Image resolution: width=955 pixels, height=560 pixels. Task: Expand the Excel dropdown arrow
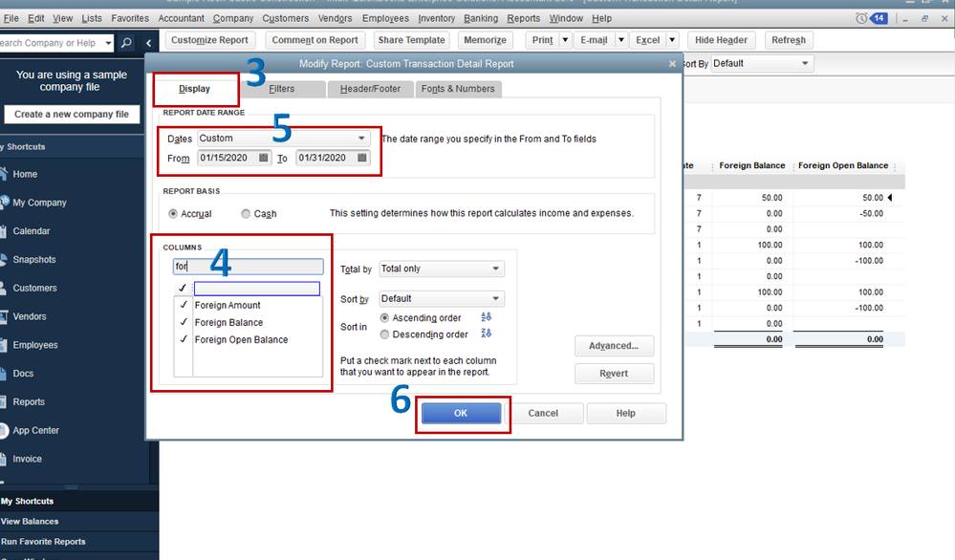(x=672, y=40)
